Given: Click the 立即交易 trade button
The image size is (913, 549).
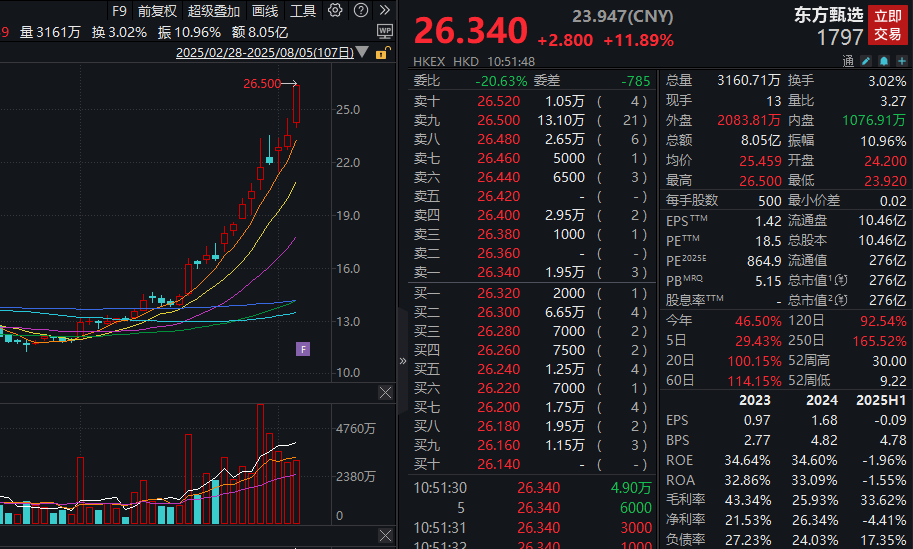Looking at the screenshot, I should point(887,25).
